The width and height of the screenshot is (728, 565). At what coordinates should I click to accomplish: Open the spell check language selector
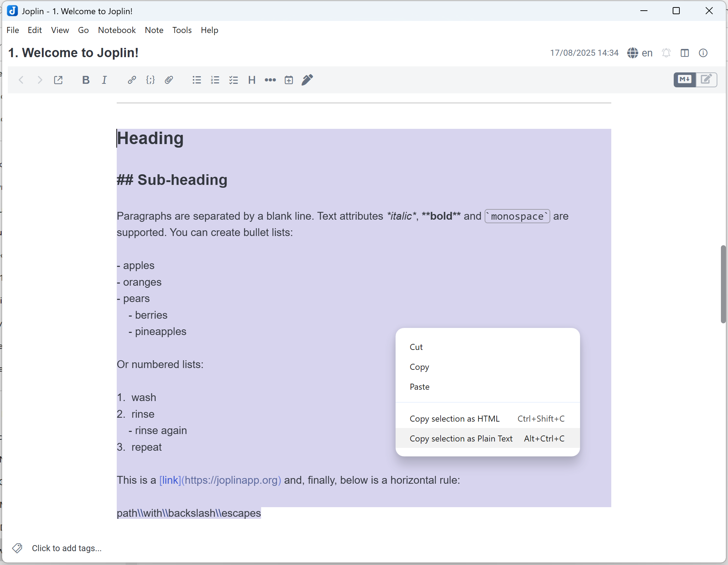click(x=640, y=53)
